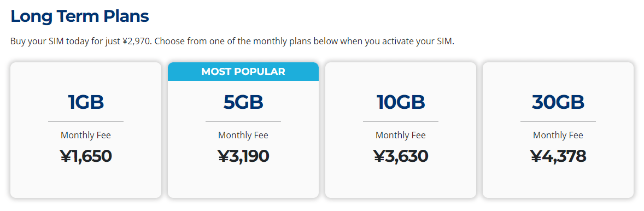Click the ¥3,630 monthly fee price
The image size is (644, 211).
[x=400, y=156]
